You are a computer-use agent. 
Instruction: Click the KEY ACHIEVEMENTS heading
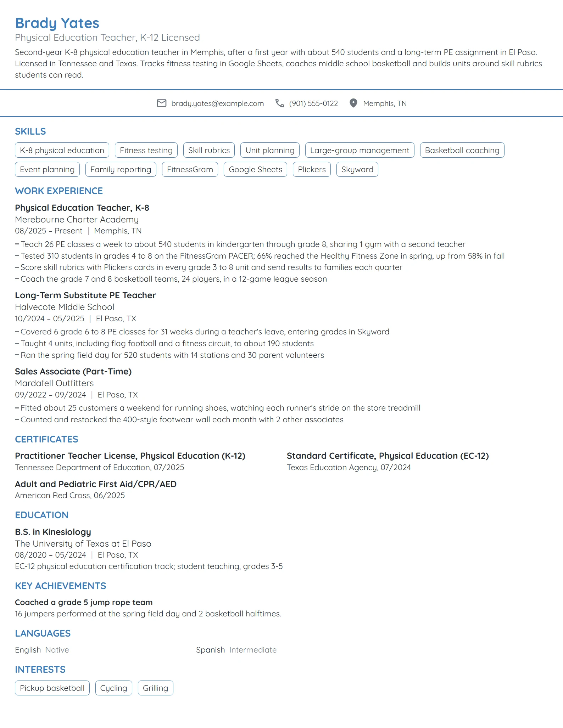[61, 586]
